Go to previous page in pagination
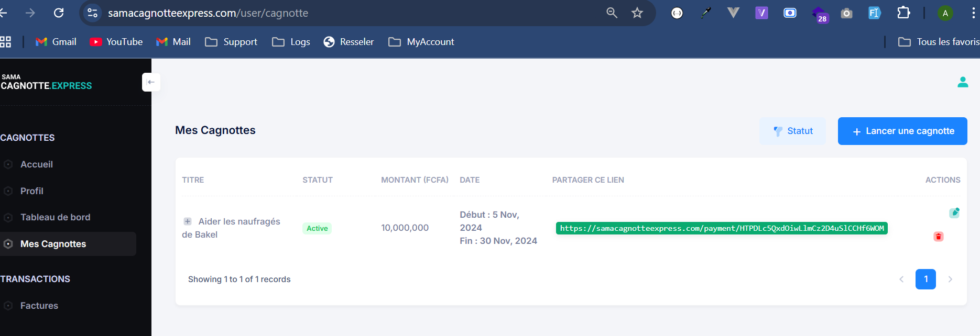 (x=901, y=279)
